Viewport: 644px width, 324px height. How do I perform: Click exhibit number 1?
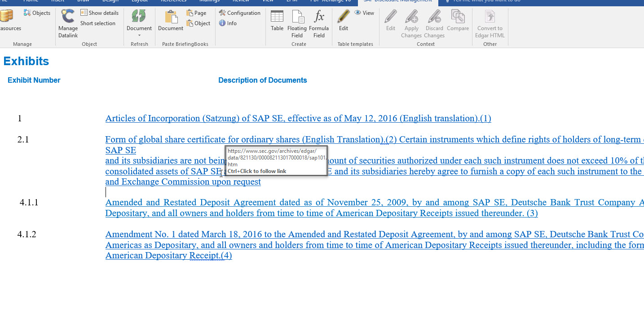[x=20, y=119]
